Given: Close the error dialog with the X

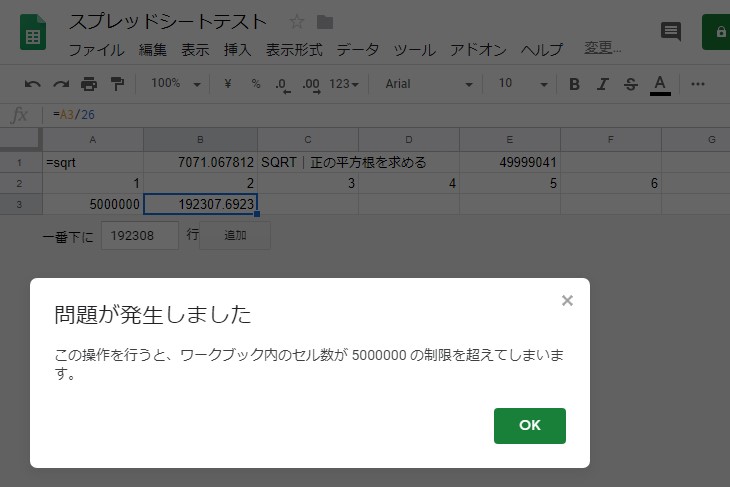Looking at the screenshot, I should [567, 300].
